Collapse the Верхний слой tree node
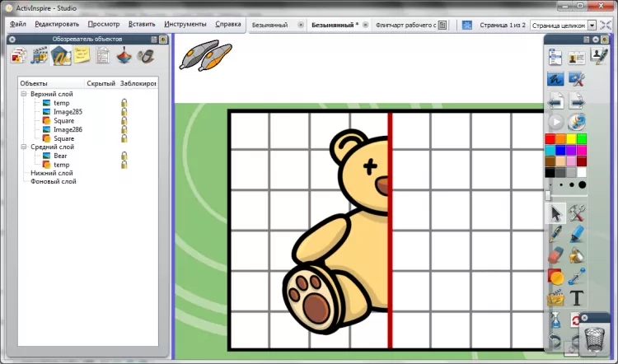Viewport: 618px width, 364px height. point(26,95)
